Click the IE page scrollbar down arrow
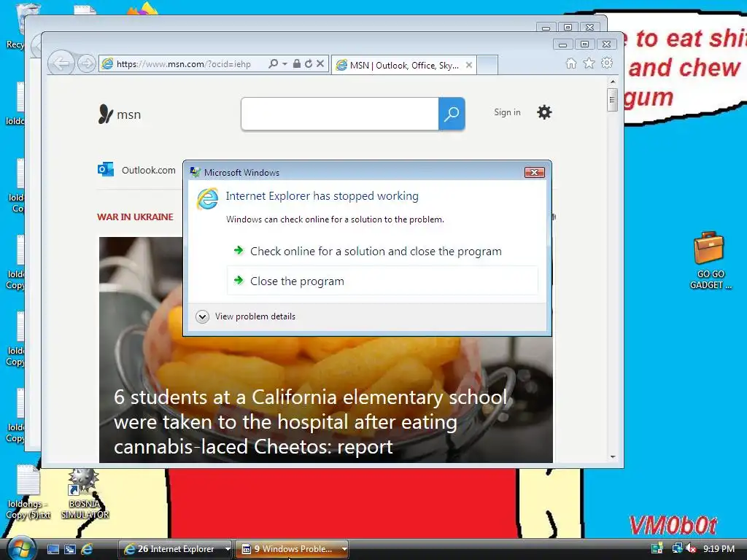Viewport: 747px width, 560px height. [x=613, y=456]
